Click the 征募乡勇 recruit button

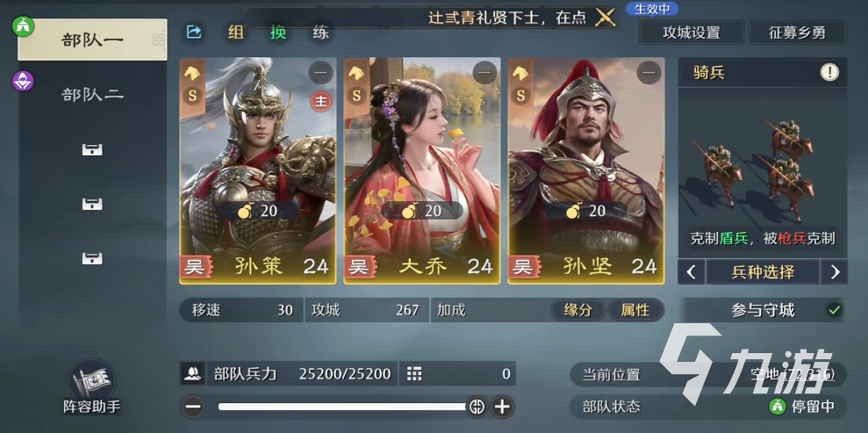798,32
